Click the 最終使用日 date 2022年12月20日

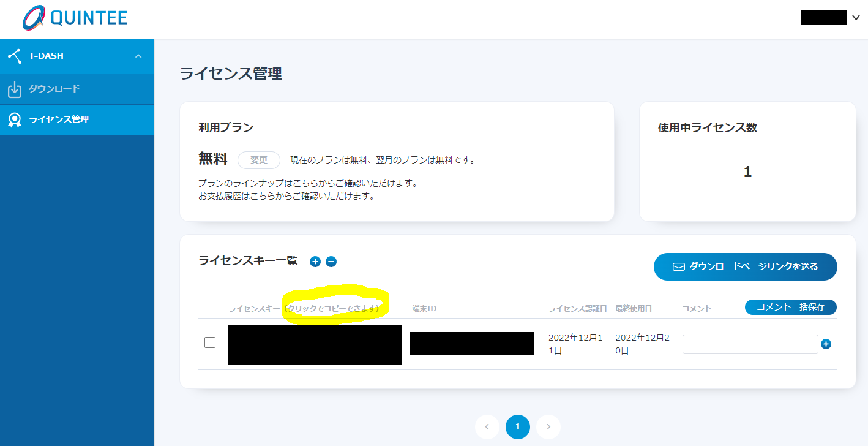pyautogui.click(x=643, y=344)
